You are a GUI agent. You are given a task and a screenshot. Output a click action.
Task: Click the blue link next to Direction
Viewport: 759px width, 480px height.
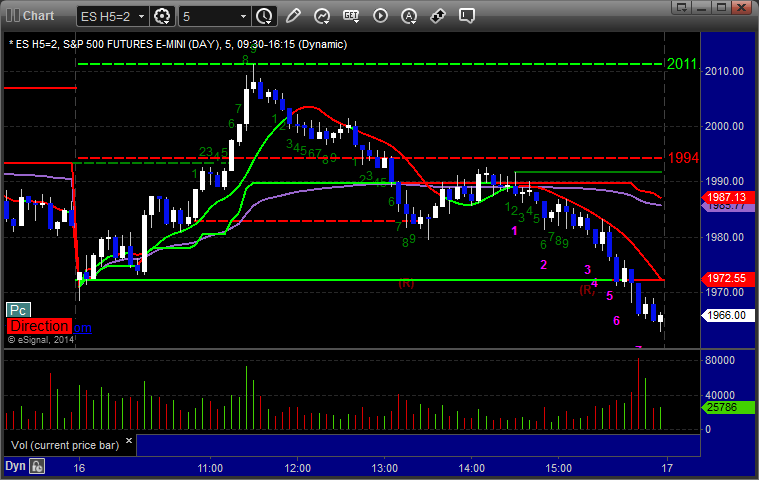pyautogui.click(x=82, y=328)
